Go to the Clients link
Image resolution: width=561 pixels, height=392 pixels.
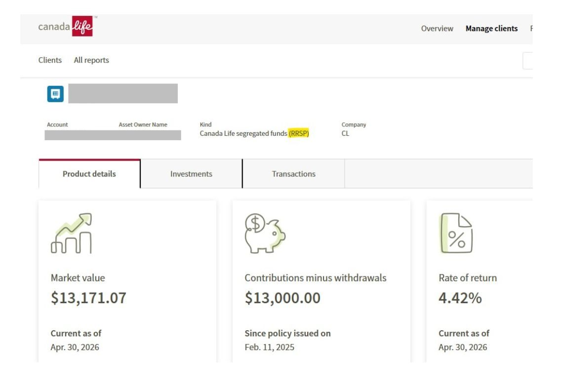click(x=50, y=60)
